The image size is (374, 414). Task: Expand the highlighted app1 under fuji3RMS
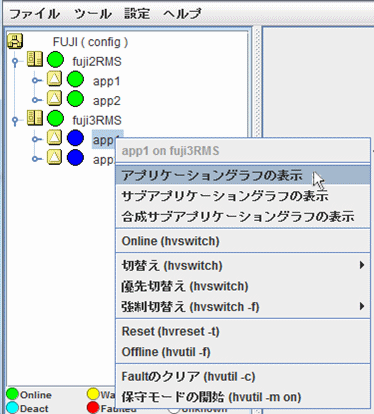[x=36, y=139]
